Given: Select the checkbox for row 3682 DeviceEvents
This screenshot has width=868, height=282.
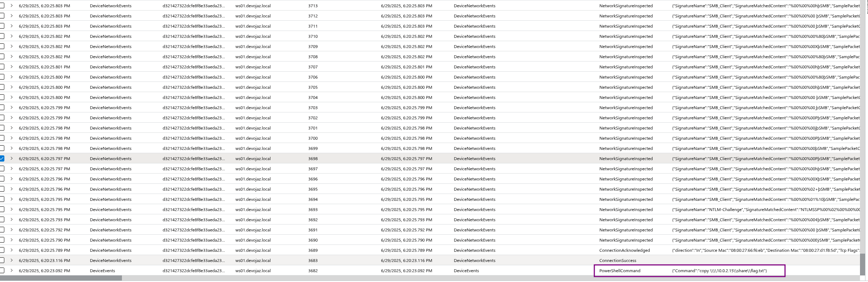Looking at the screenshot, I should click(2, 271).
